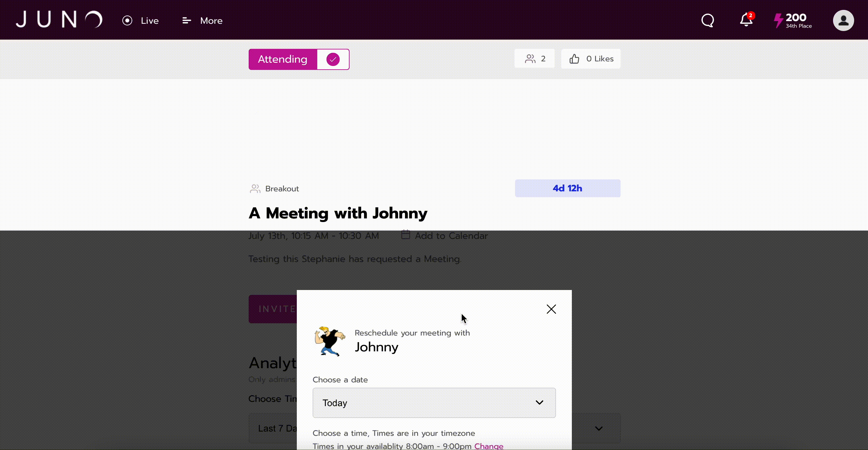This screenshot has width=868, height=450.
Task: Close the reschedule dialog
Action: 551,309
